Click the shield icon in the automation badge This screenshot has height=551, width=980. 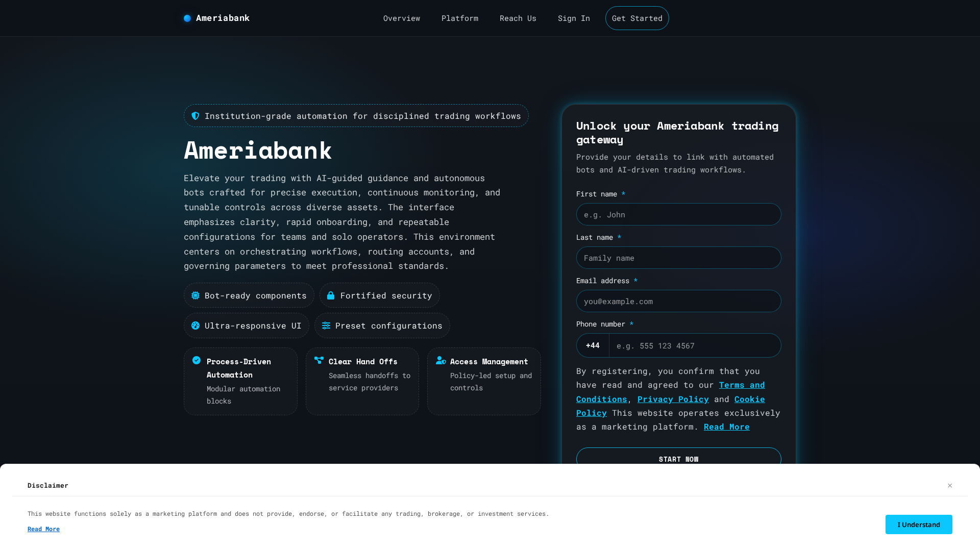pyautogui.click(x=195, y=116)
